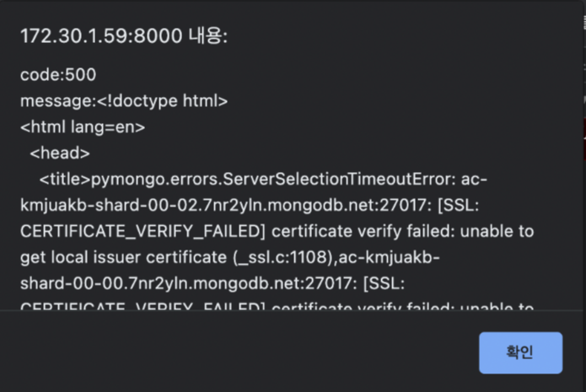Image resolution: width=586 pixels, height=392 pixels.
Task: Click the <html lang=en> line
Action: click(83, 127)
